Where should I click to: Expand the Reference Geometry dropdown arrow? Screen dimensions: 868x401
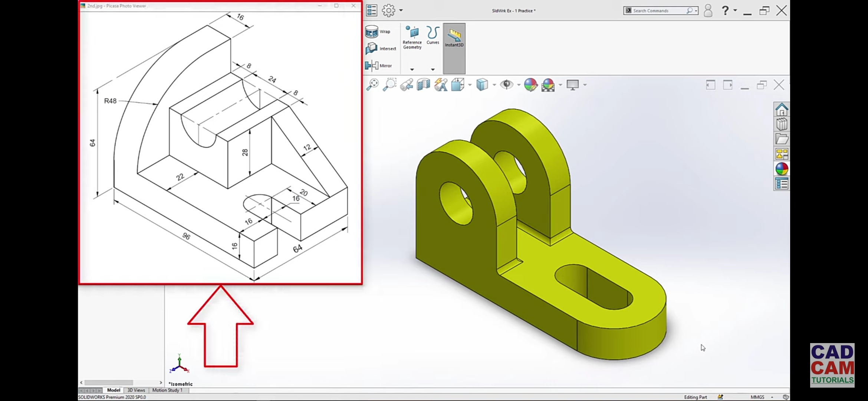(x=412, y=69)
